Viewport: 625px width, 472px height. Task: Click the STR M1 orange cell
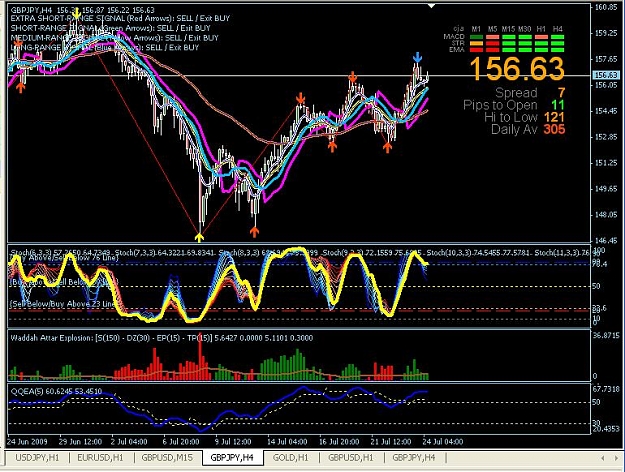477,43
